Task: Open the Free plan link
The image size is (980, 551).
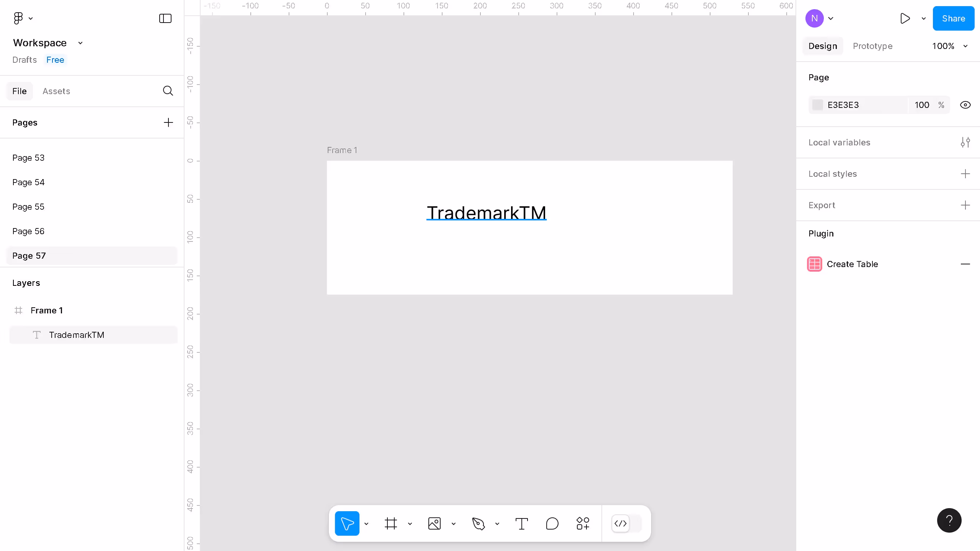Action: click(55, 60)
